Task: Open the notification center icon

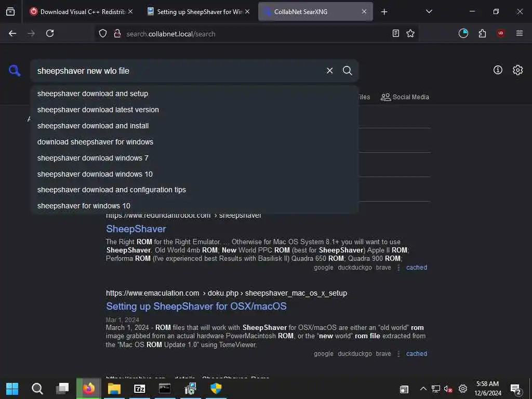Action: [x=516, y=390]
